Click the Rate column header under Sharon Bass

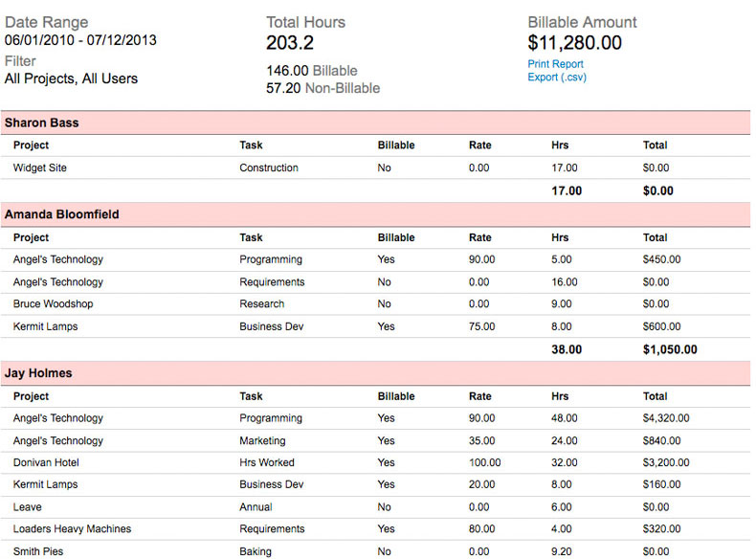click(479, 145)
